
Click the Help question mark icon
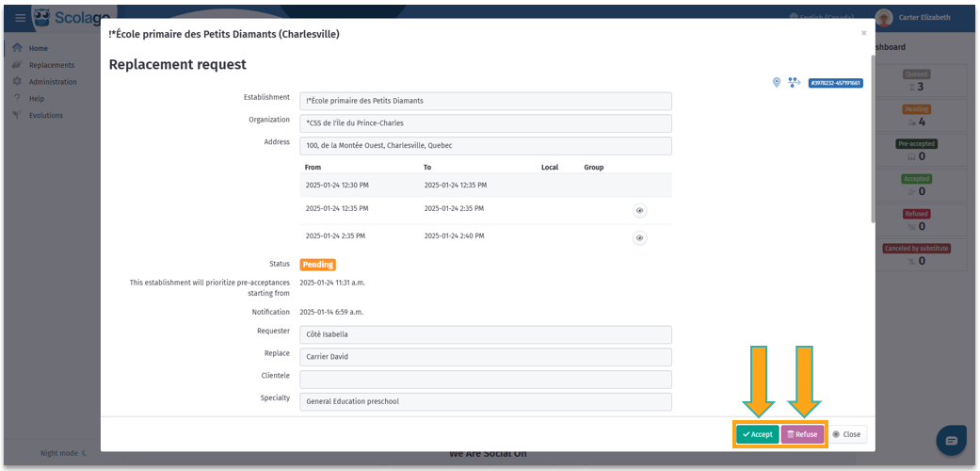[17, 99]
